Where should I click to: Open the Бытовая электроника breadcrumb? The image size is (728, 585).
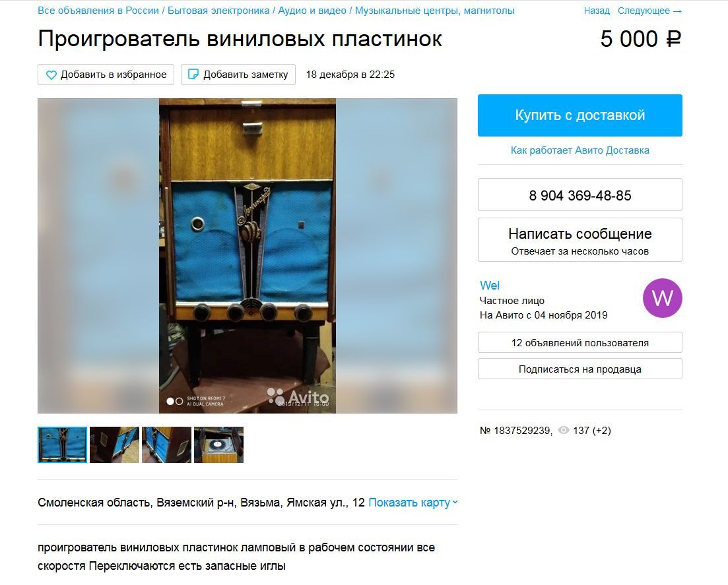[218, 10]
